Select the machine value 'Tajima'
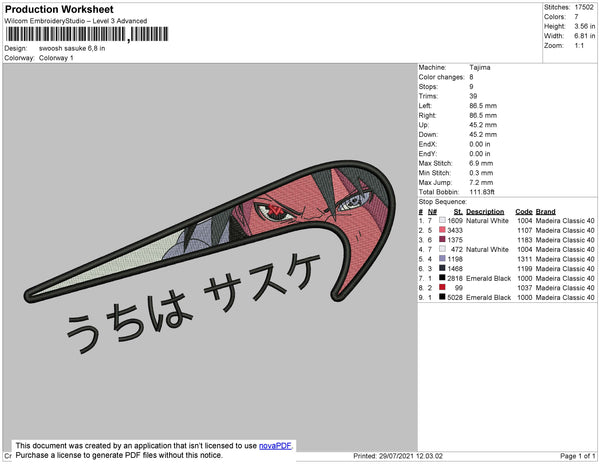Image resolution: width=600 pixels, height=464 pixels. [x=480, y=67]
